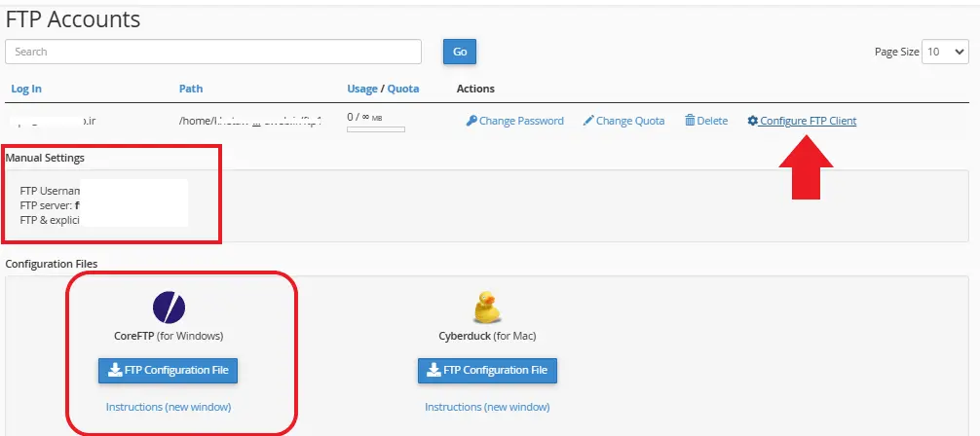
Task: Focus the FTP accounts Search field
Action: tap(213, 52)
